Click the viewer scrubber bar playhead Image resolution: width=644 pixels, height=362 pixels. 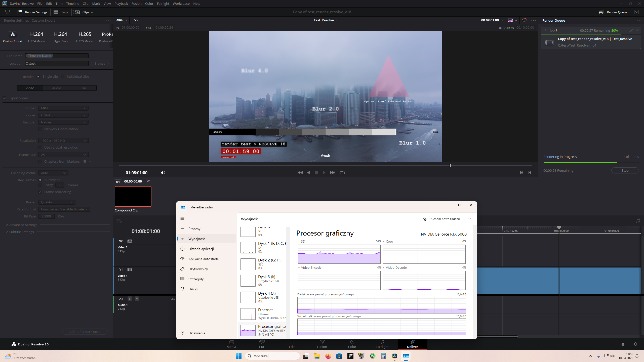point(450,165)
